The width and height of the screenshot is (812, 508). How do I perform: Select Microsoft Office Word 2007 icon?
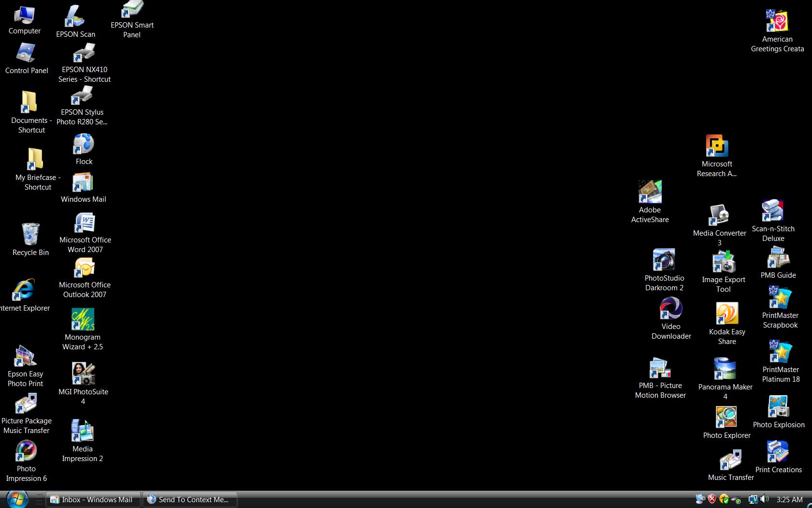(x=85, y=224)
